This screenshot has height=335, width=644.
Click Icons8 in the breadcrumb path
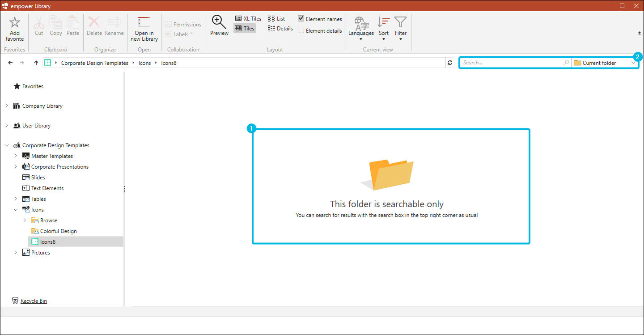tap(169, 63)
